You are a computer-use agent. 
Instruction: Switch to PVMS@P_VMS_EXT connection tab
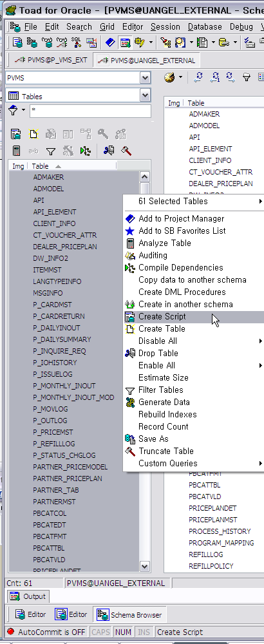click(51, 60)
